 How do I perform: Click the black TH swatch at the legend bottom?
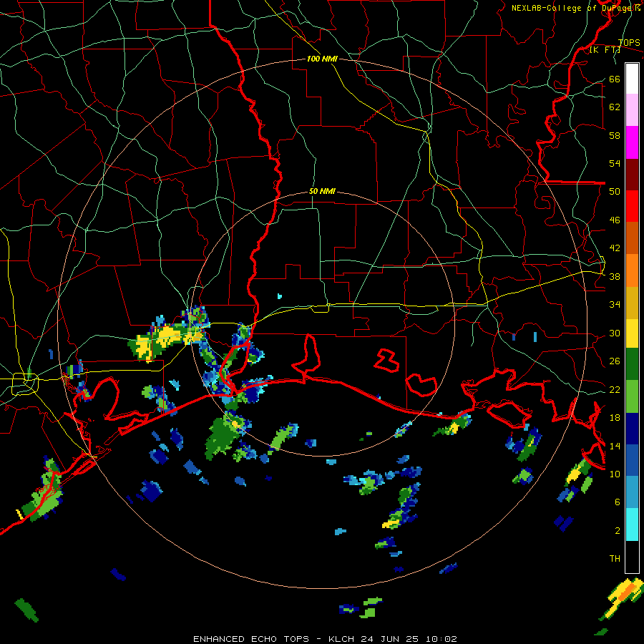click(632, 557)
